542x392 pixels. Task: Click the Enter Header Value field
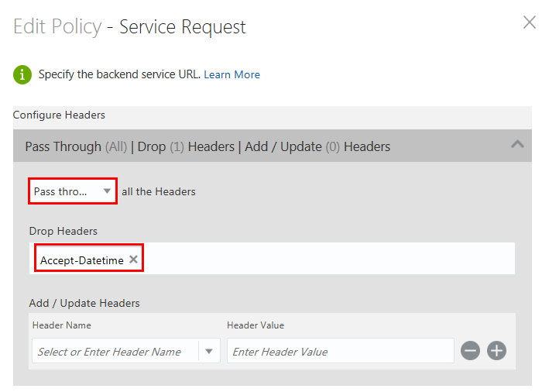tap(340, 351)
